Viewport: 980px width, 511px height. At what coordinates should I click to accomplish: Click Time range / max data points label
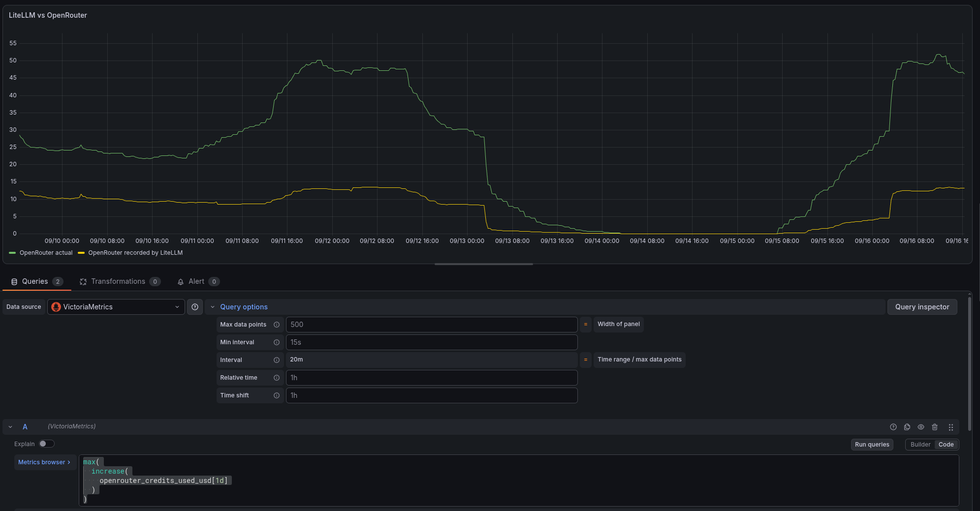(x=639, y=360)
